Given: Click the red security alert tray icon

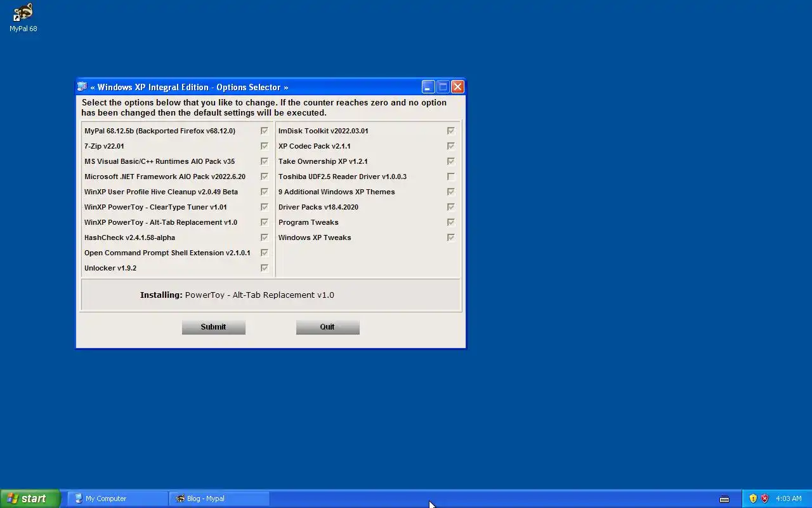Looking at the screenshot, I should pos(764,498).
